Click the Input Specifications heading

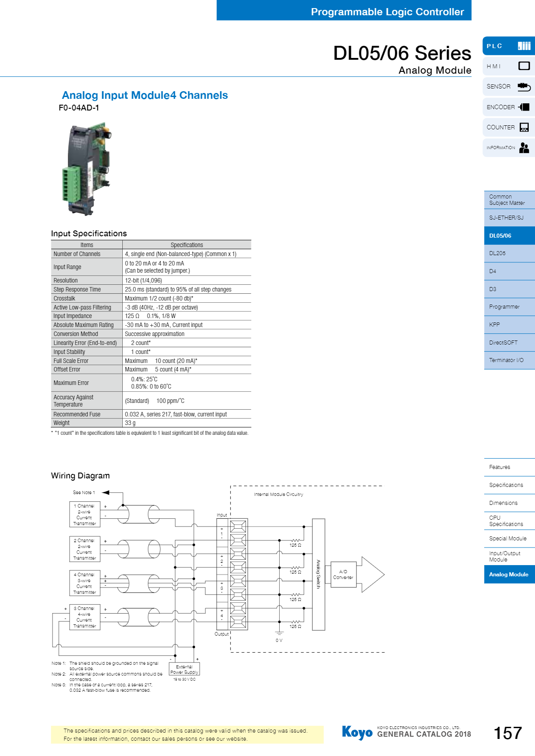point(89,234)
